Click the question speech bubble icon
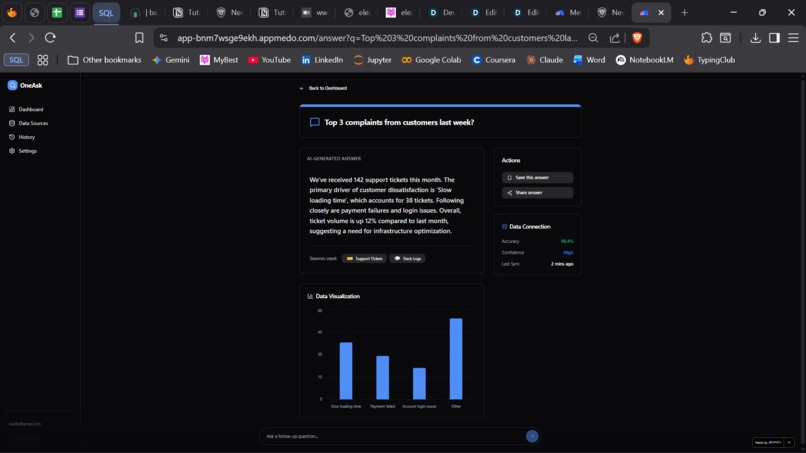806x453 pixels. point(315,122)
